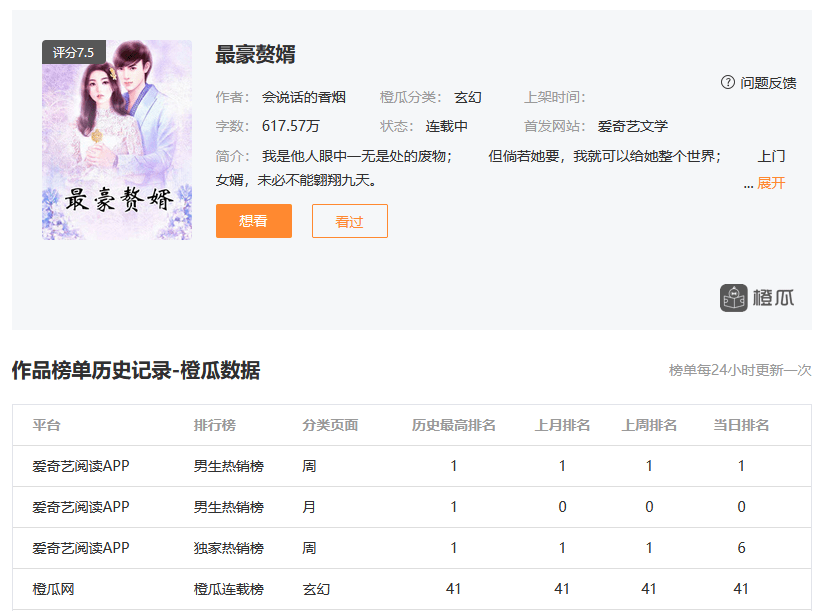The height and width of the screenshot is (611, 827).
Task: Click the 平台 column header
Action: coord(46,425)
